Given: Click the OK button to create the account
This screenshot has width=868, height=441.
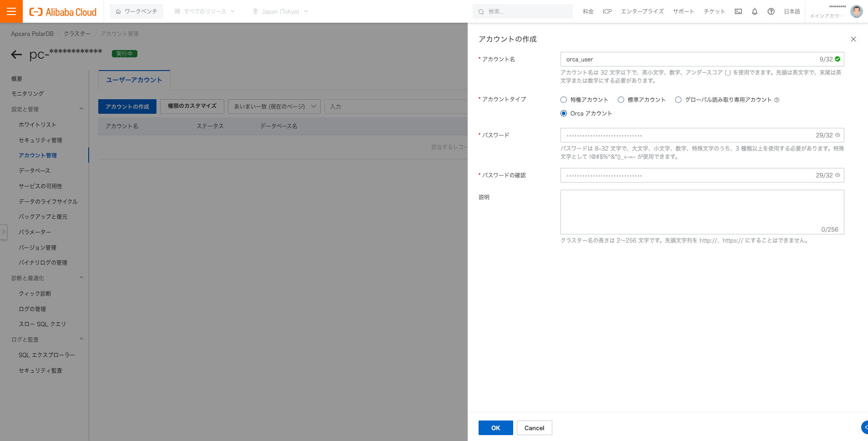Looking at the screenshot, I should click(495, 428).
